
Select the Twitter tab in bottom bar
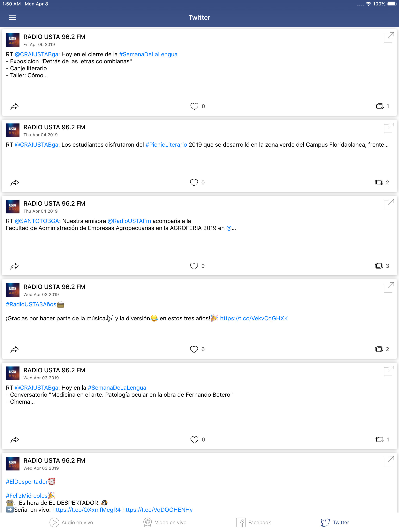[x=335, y=522]
